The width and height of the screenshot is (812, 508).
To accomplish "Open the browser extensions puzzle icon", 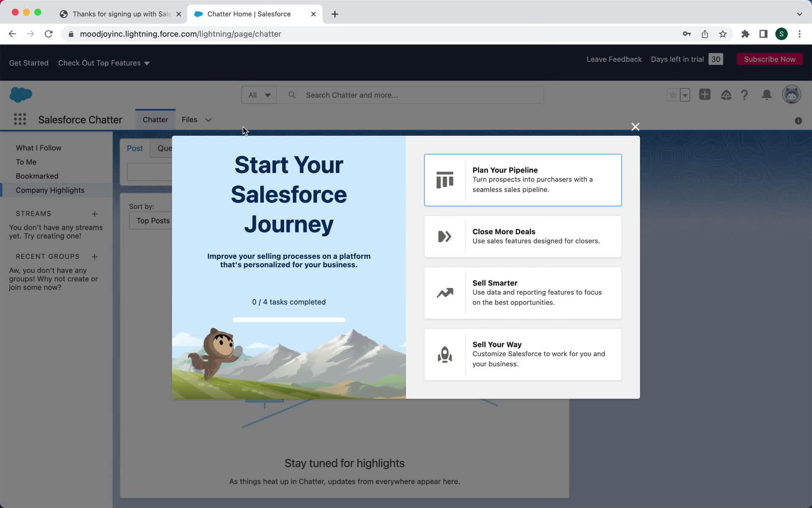I will click(x=745, y=34).
